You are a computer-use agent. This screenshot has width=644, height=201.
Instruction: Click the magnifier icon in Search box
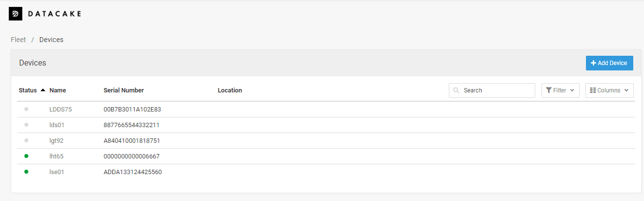point(456,90)
